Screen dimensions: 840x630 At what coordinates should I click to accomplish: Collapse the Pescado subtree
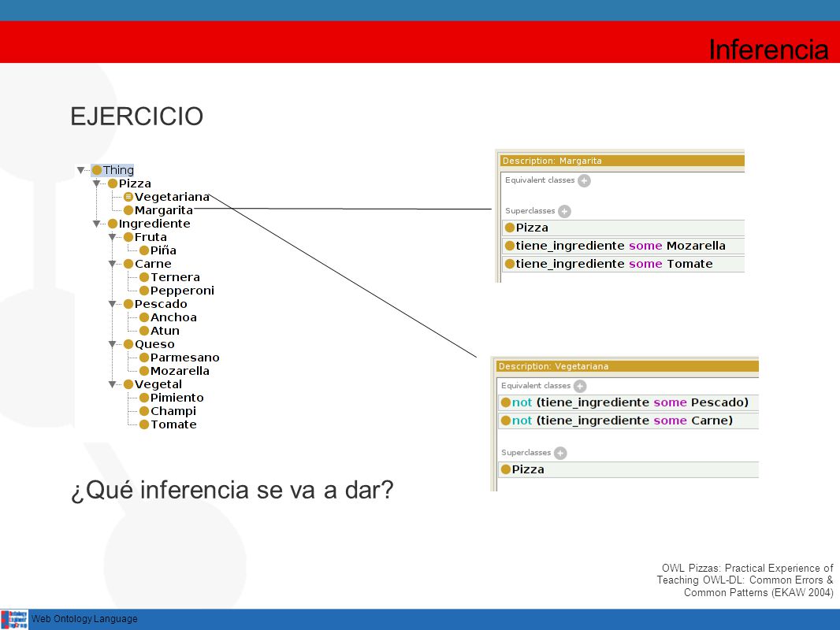113,304
